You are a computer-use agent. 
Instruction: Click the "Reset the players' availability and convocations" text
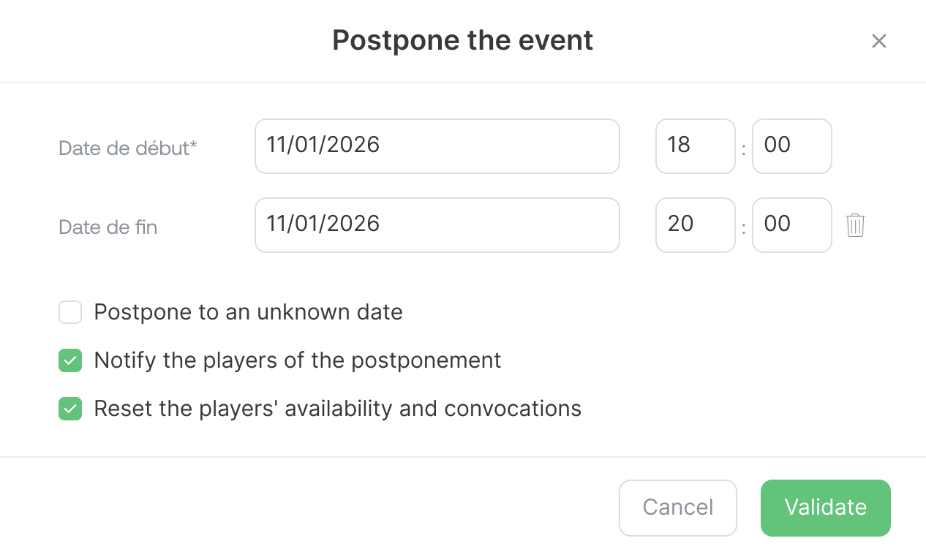337,409
